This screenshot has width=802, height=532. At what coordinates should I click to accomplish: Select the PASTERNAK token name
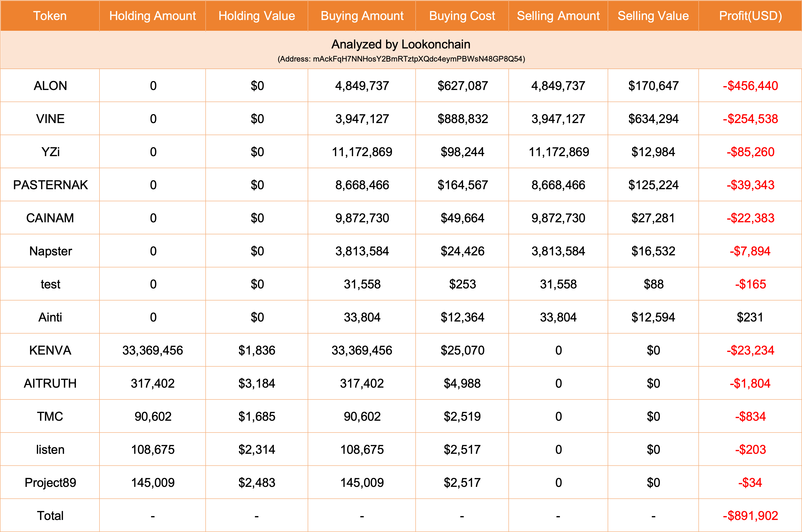pos(50,185)
